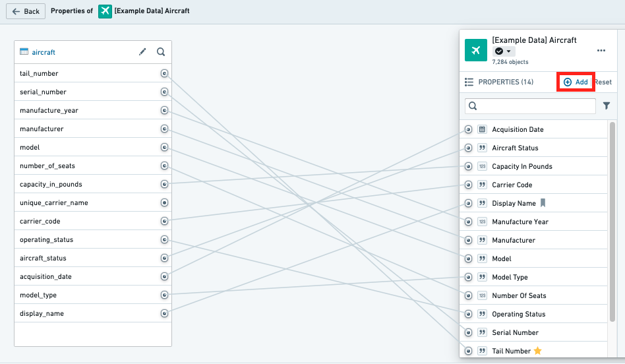Select the Carrier Code property

pos(533,185)
